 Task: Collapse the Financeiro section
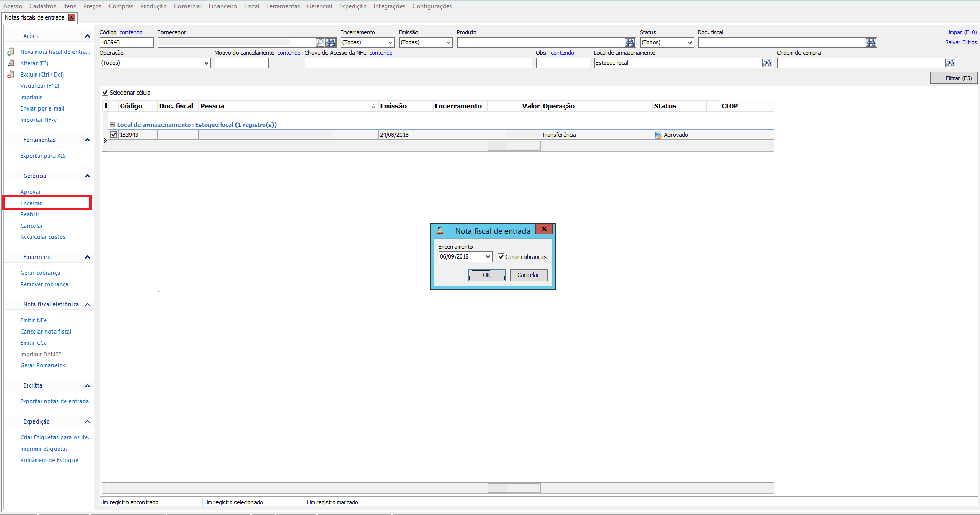pos(87,257)
